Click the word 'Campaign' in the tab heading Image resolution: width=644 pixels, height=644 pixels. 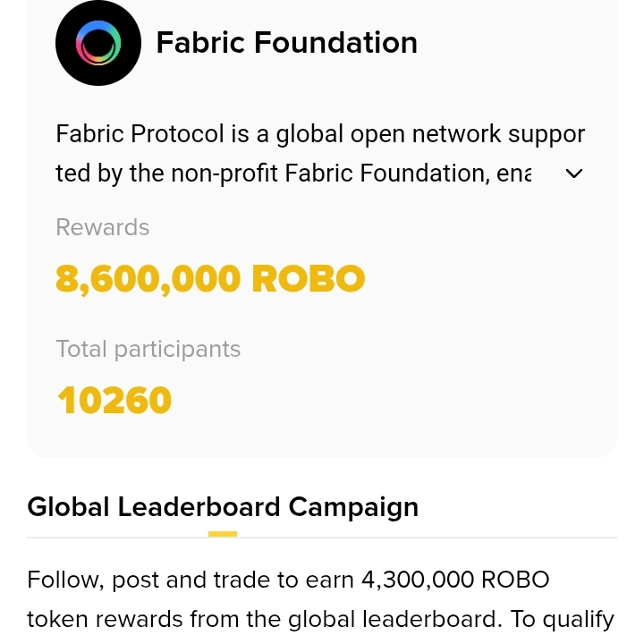353,508
